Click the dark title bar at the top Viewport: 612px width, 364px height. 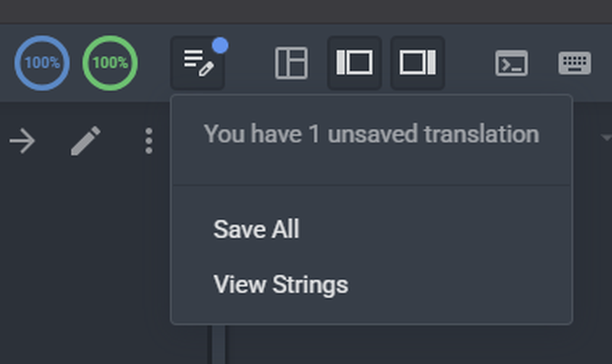306,11
